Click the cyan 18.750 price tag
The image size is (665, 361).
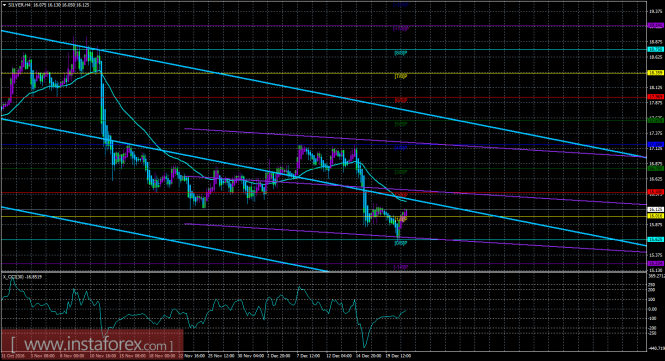[655, 50]
